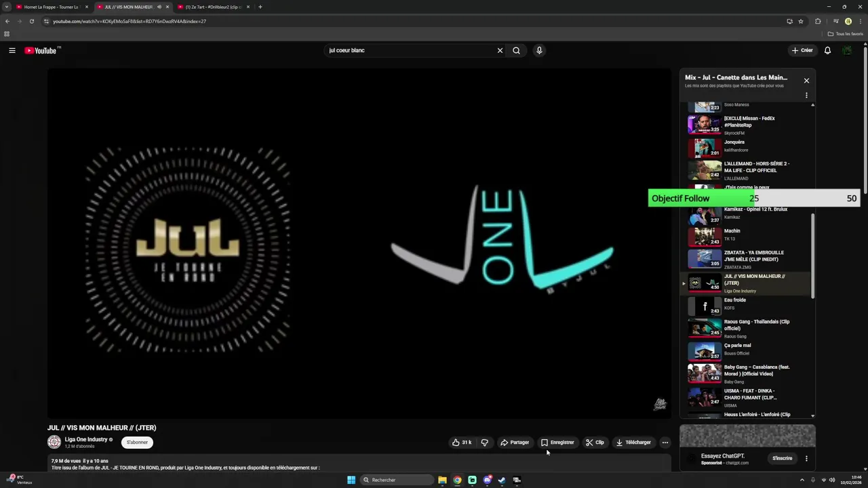The height and width of the screenshot is (488, 868).
Task: Open the browser extensions puzzle icon
Action: 818,21
